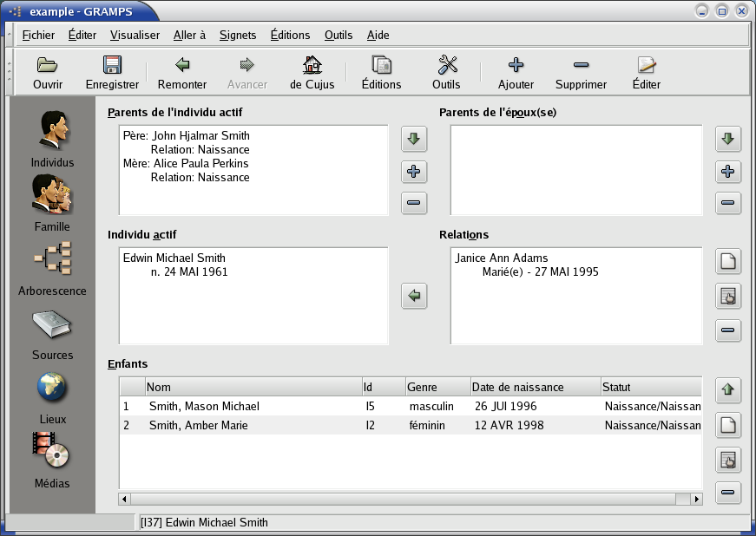Click the Ouvrir folder toolbar icon
Screen dimensions: 756x536
point(48,73)
